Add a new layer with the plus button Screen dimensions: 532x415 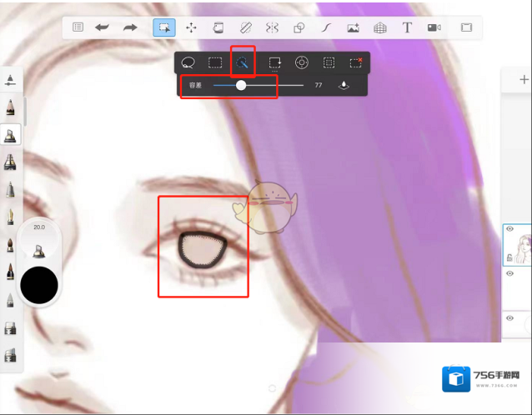(x=524, y=80)
